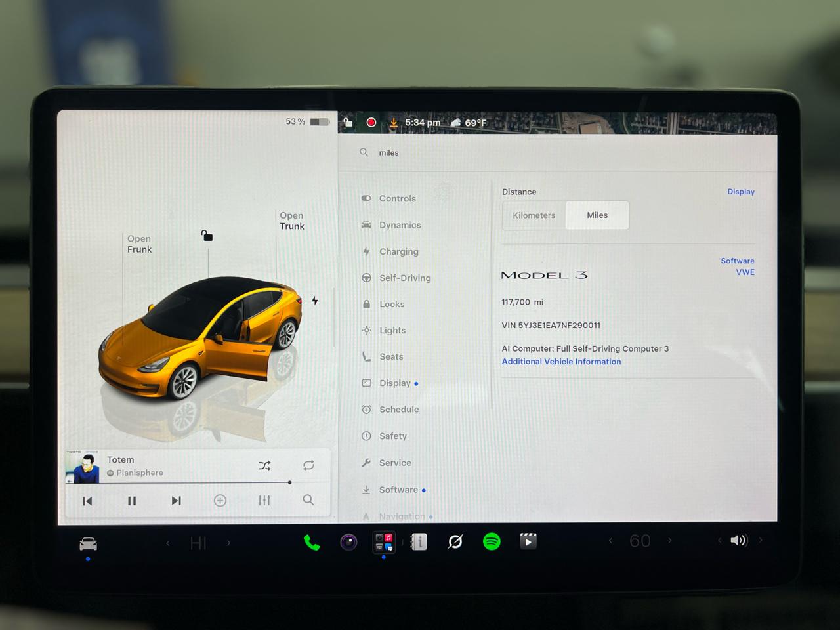Increase driver temperature right arrow

228,543
